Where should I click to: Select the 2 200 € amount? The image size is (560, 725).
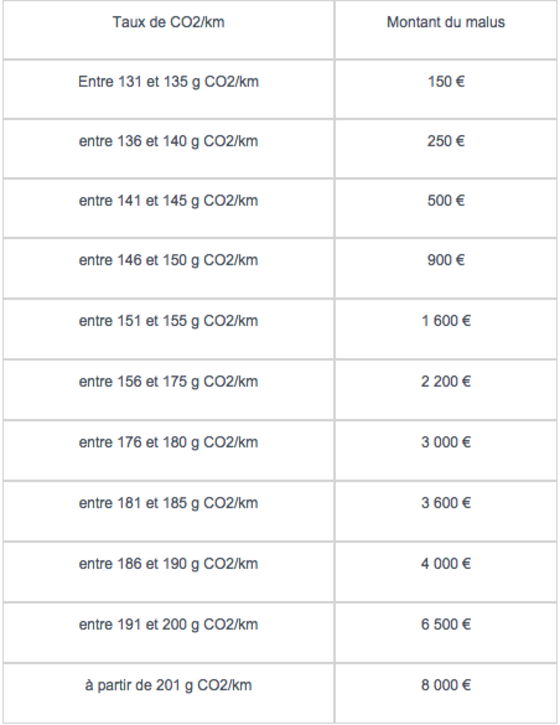point(446,381)
